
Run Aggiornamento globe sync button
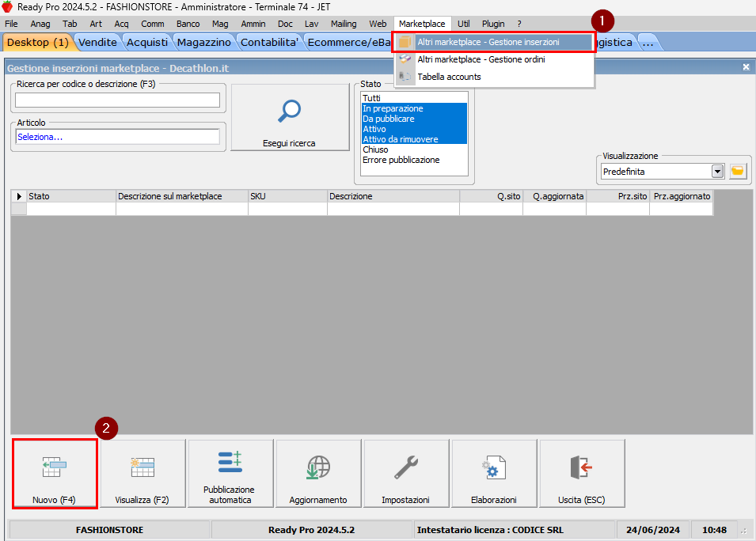tap(318, 473)
